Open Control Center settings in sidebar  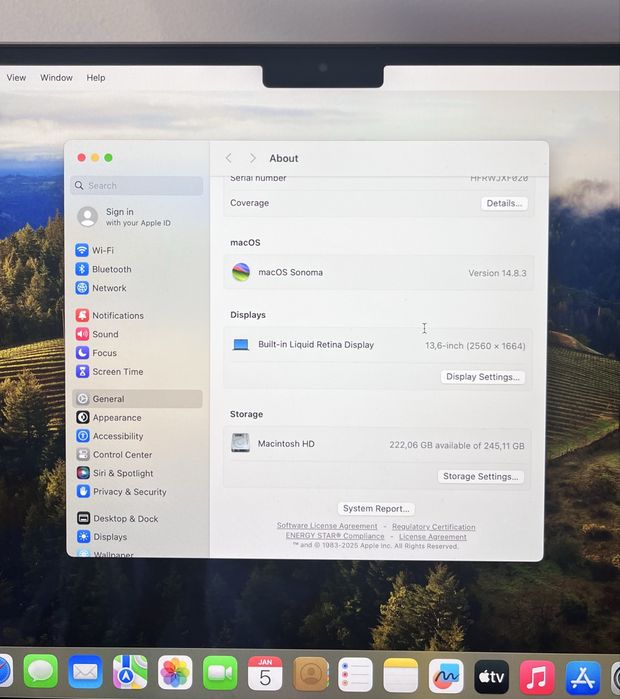click(x=114, y=455)
